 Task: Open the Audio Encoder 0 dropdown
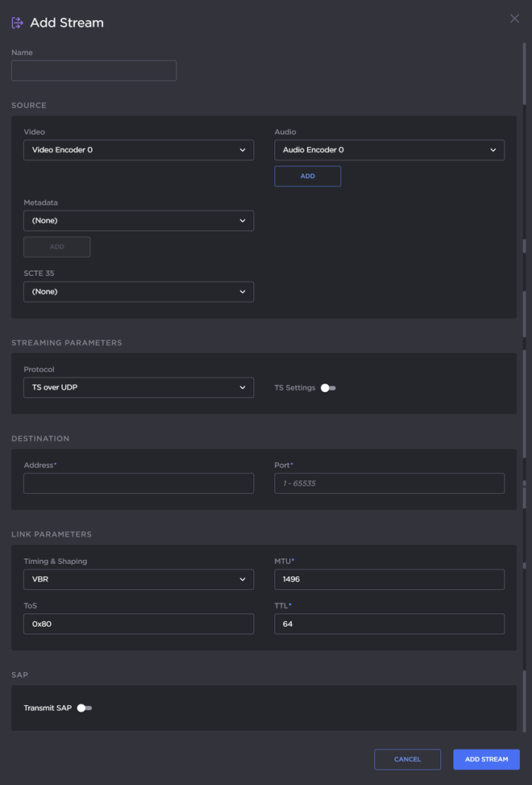pyautogui.click(x=389, y=149)
